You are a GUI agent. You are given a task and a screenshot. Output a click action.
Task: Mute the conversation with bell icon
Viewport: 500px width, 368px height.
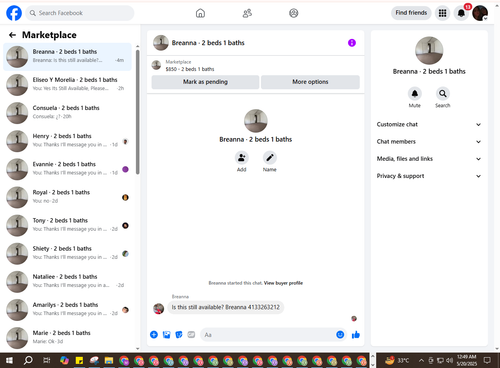pyautogui.click(x=415, y=94)
